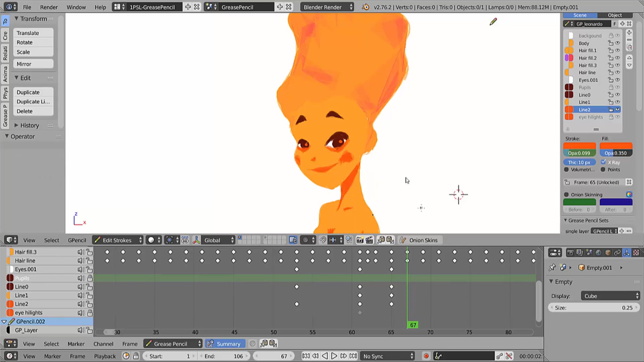644x362 pixels.
Task: Open the No Sync playback dropdown
Action: click(387, 356)
